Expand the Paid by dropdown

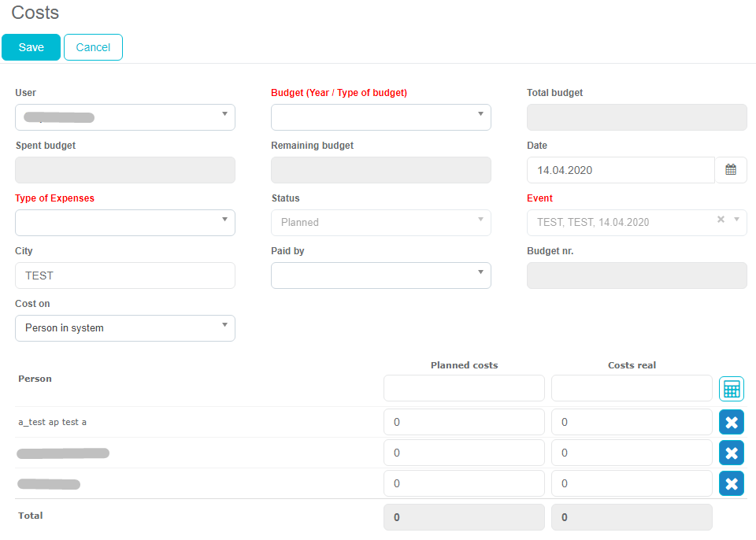pyautogui.click(x=381, y=276)
